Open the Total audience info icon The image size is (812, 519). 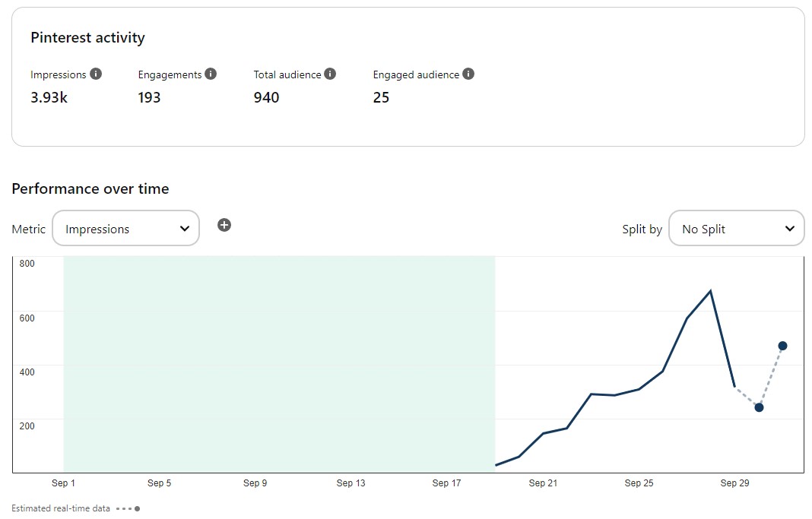click(x=330, y=74)
